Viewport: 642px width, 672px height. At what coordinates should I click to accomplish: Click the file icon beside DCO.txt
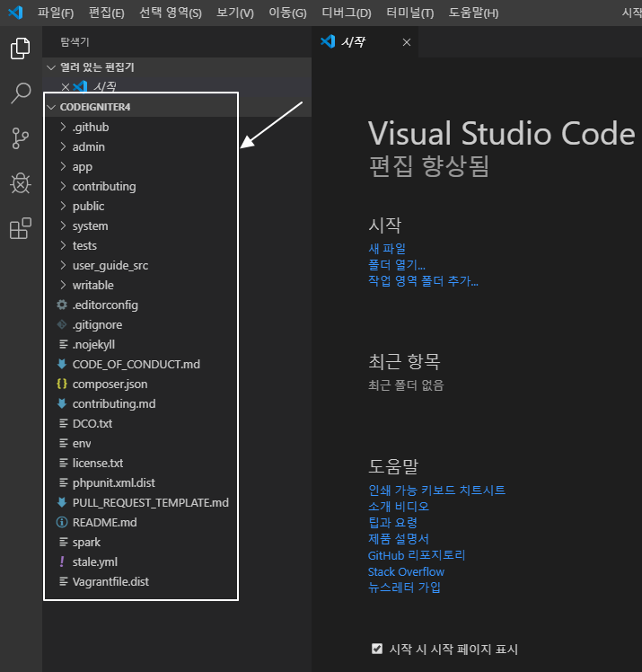(63, 423)
